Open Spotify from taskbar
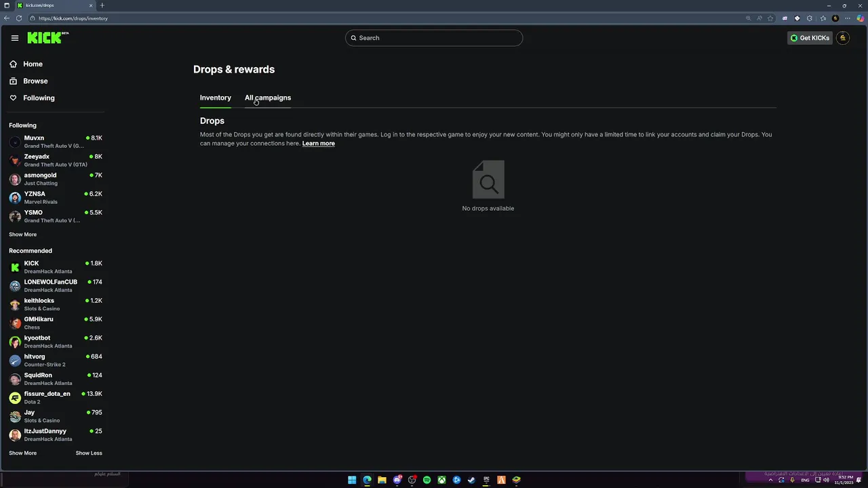This screenshot has width=868, height=488. click(x=427, y=480)
